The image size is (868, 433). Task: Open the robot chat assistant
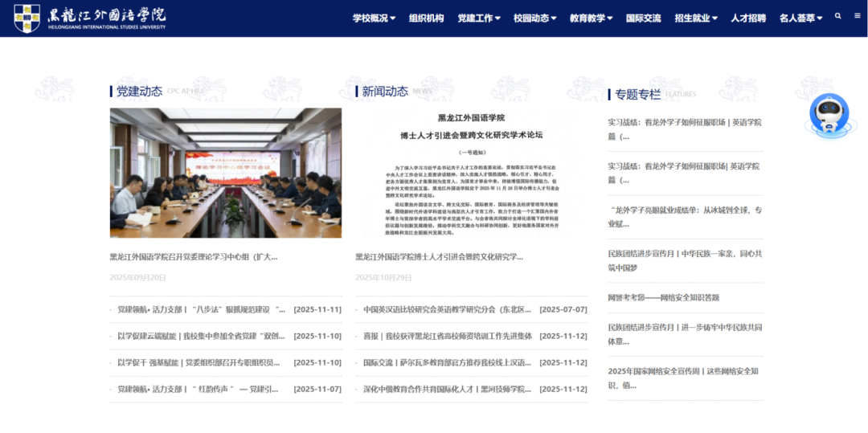tap(829, 115)
